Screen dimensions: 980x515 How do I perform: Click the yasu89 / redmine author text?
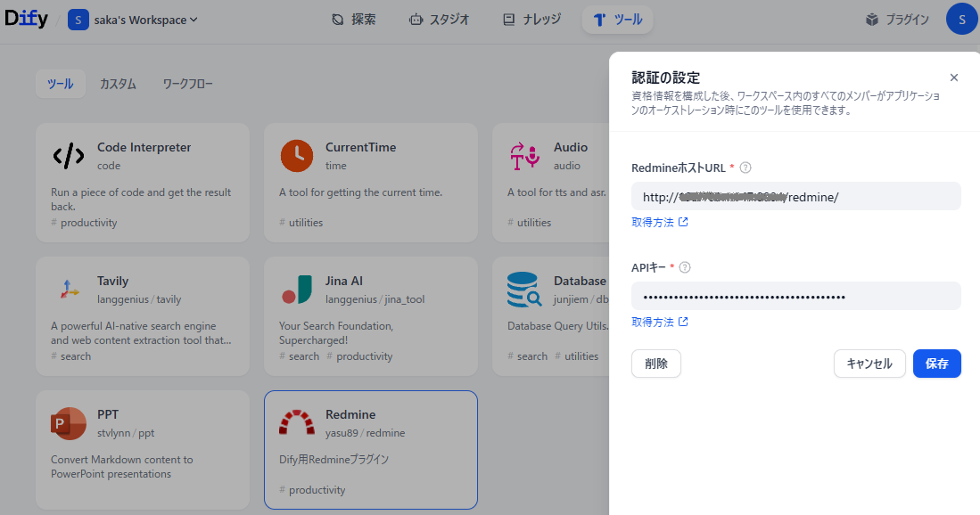pos(365,433)
